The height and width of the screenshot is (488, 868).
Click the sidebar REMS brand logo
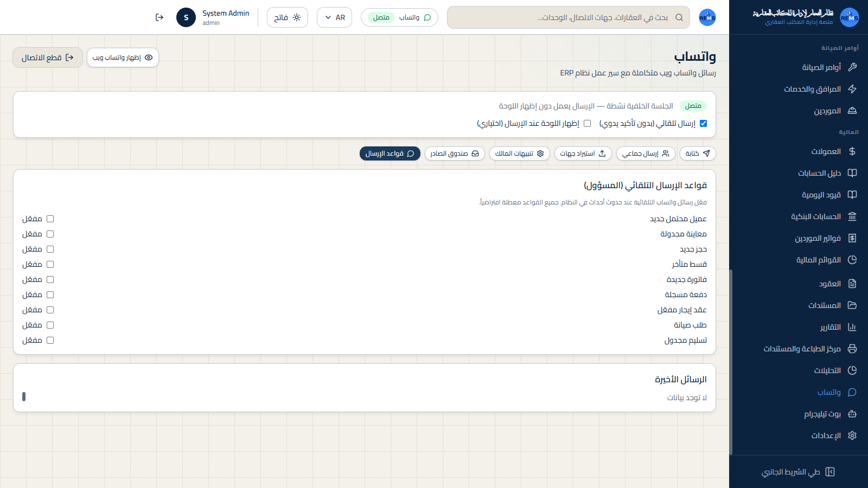tap(850, 17)
